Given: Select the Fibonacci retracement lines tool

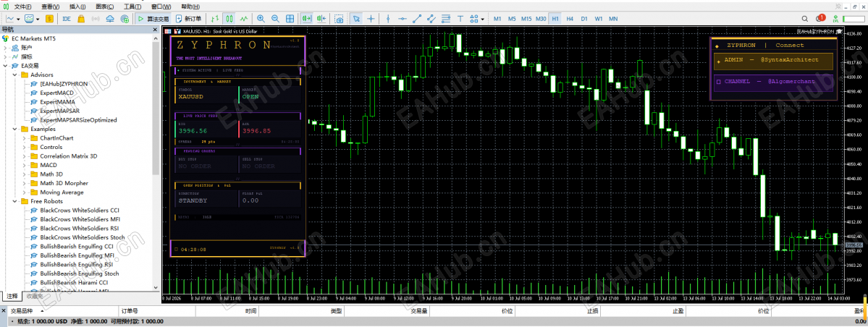Looking at the screenshot, I should [446, 18].
